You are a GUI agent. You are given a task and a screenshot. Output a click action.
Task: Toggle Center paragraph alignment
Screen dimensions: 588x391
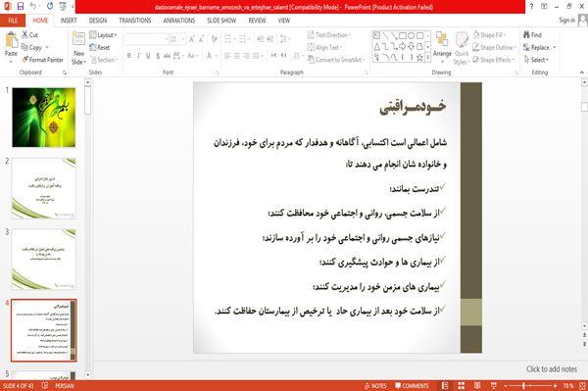click(236, 56)
